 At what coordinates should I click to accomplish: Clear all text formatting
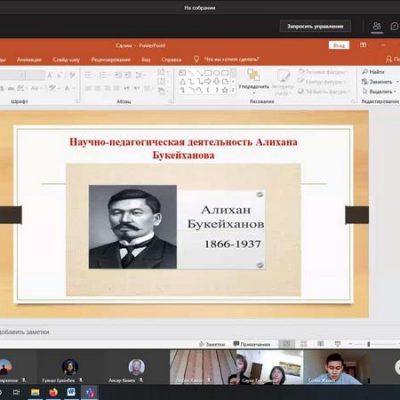[x=72, y=76]
